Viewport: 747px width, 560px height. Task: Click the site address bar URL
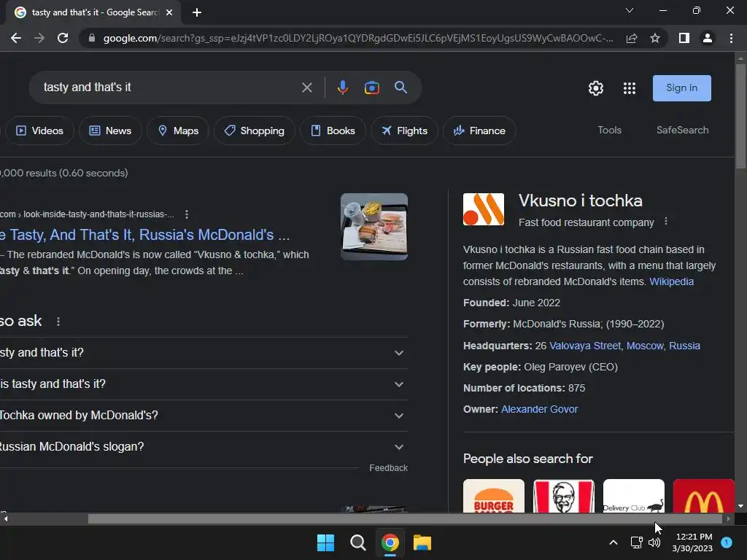coord(357,38)
